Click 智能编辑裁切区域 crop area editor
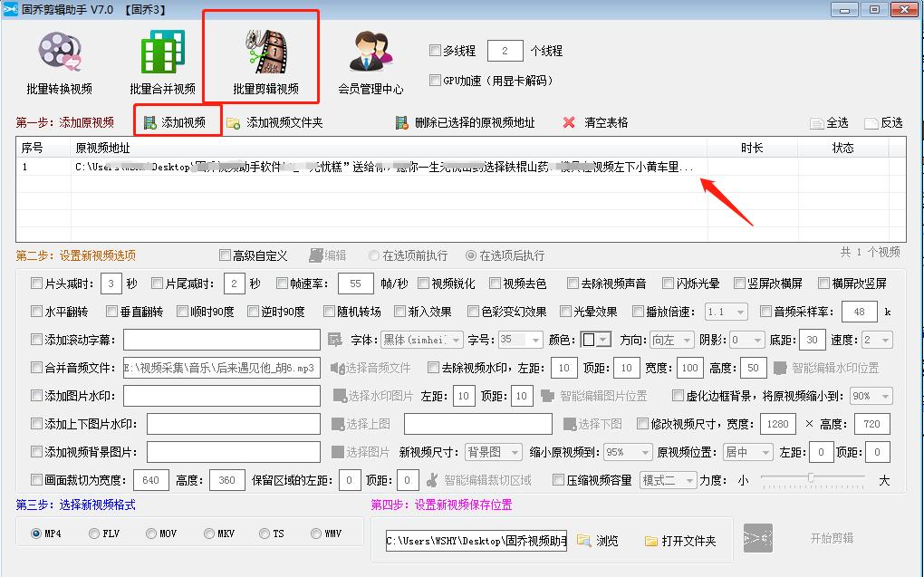 (x=479, y=480)
